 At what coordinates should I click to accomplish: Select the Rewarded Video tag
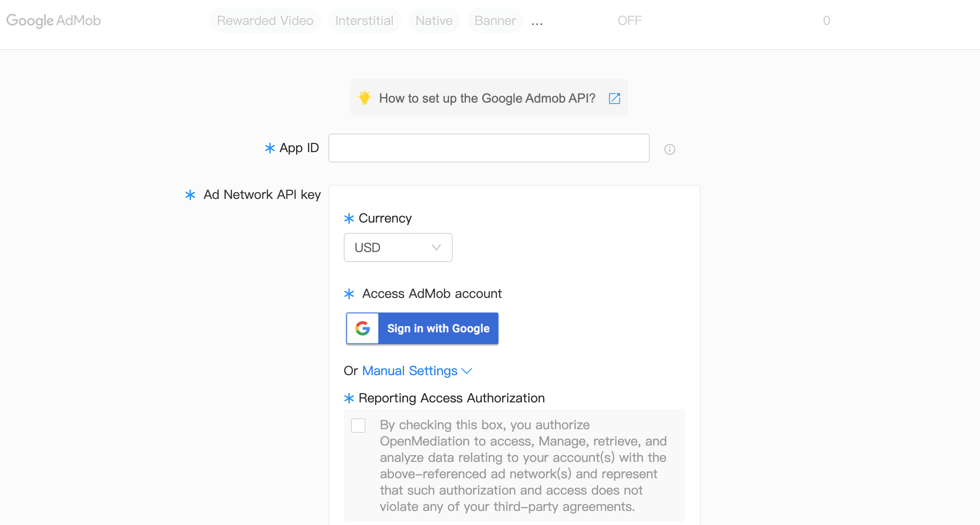coord(265,20)
